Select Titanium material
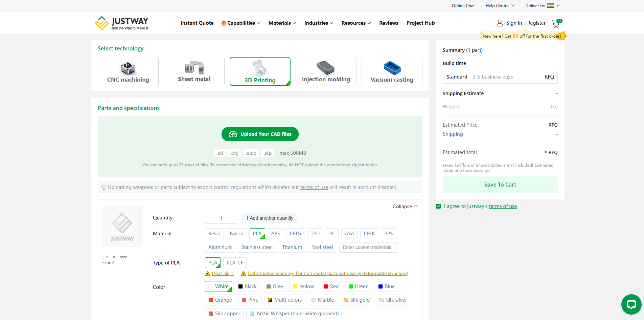 tap(292, 247)
